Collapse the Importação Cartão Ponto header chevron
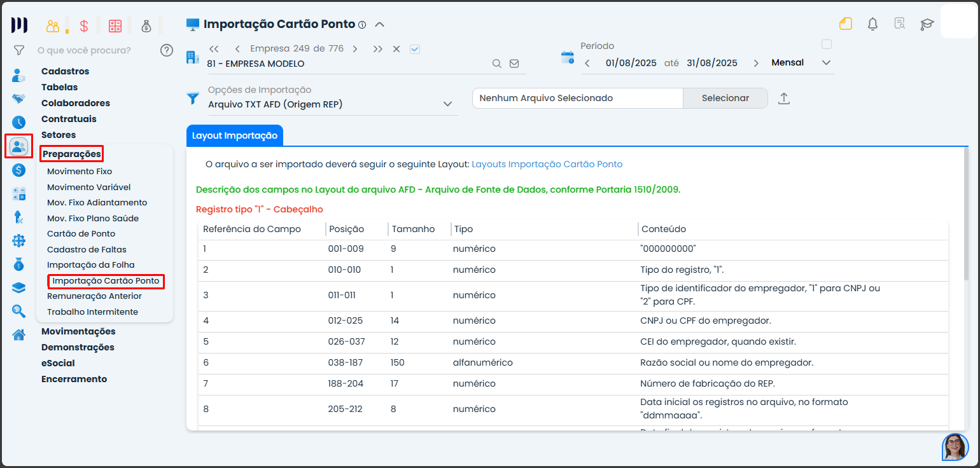The height and width of the screenshot is (468, 980). click(x=379, y=25)
